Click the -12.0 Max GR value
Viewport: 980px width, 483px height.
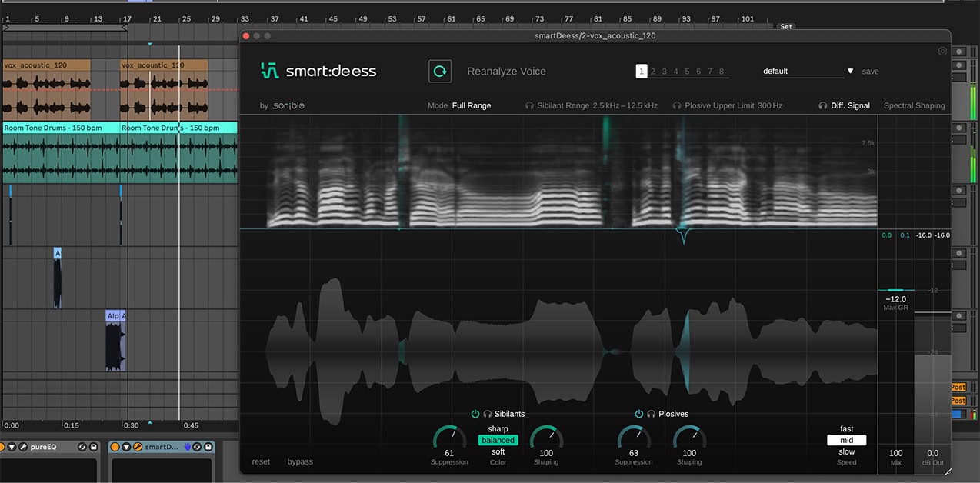click(896, 299)
